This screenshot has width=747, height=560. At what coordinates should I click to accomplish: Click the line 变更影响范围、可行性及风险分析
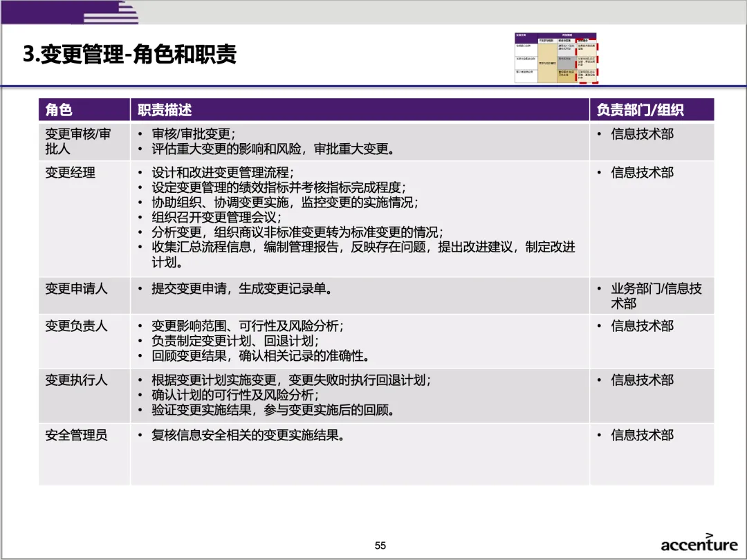(247, 326)
